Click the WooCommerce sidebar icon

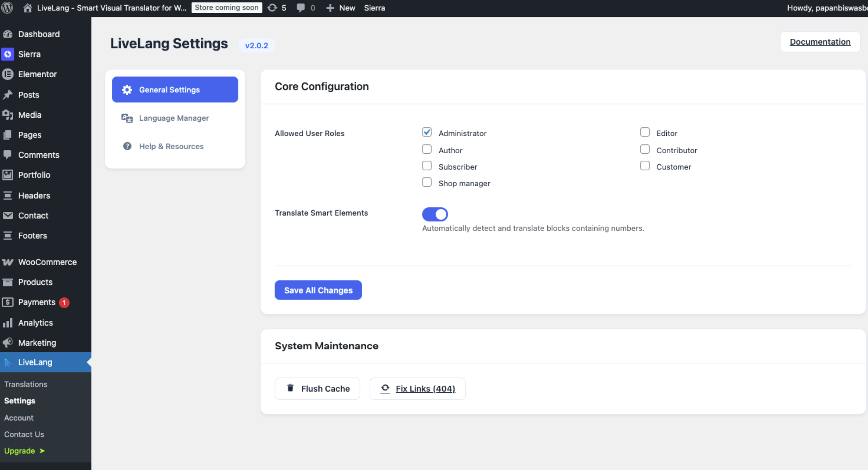click(8, 262)
